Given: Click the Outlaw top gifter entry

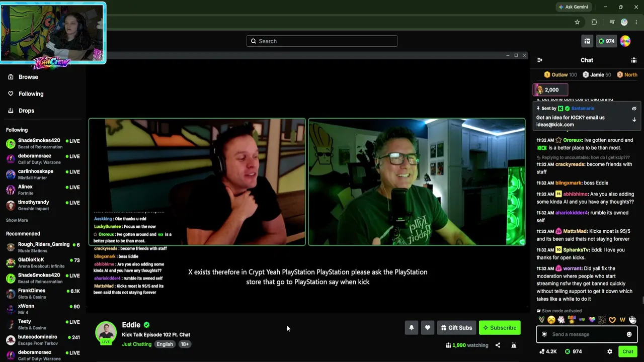Looking at the screenshot, I should (560, 75).
